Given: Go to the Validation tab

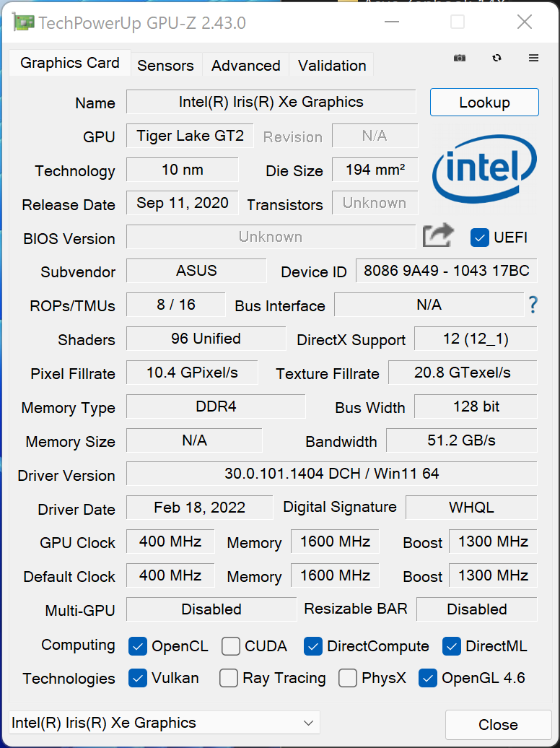Looking at the screenshot, I should pyautogui.click(x=332, y=65).
